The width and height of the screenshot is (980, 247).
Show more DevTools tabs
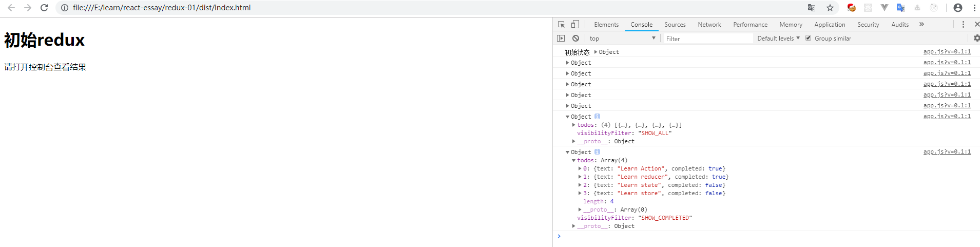(x=921, y=25)
